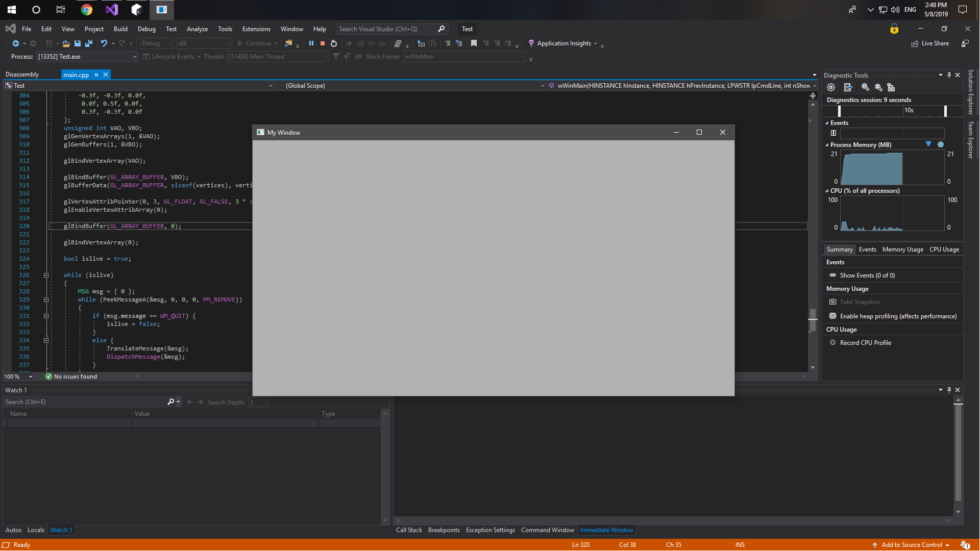The width and height of the screenshot is (980, 551).
Task: Click the Reset View chart icon
Action: pyautogui.click(x=891, y=87)
